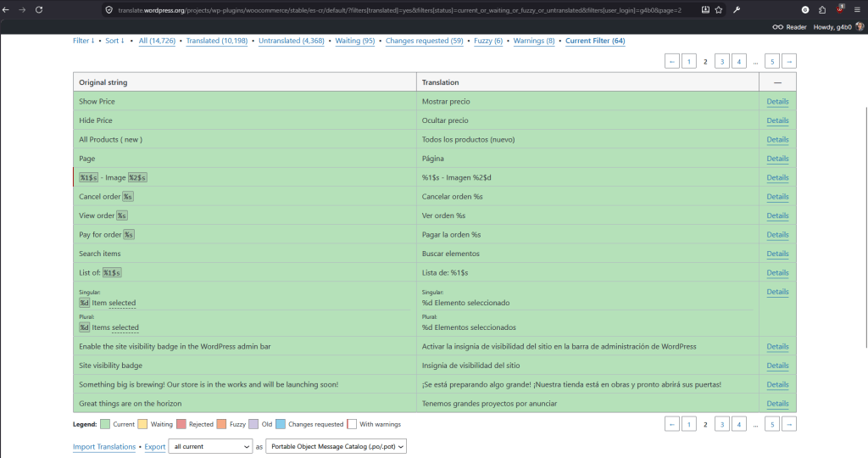Open Details for the 'Page' row
This screenshot has height=458, width=868.
(777, 159)
